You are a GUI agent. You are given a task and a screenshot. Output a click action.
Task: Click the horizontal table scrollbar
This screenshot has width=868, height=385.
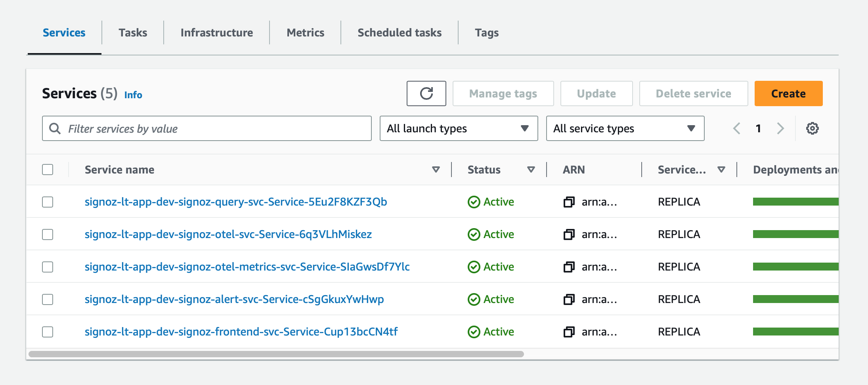(276, 354)
